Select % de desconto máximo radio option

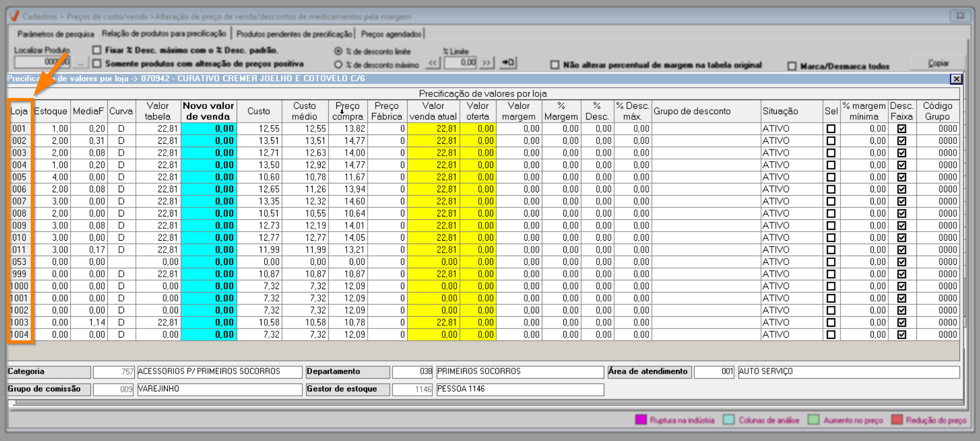[338, 65]
